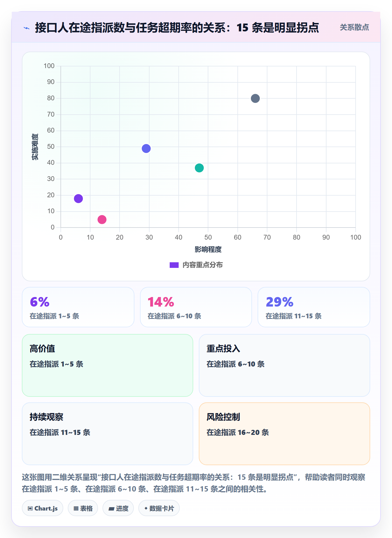Click the 数据卡片 tag chip
This screenshot has width=392, height=538.
point(159,508)
